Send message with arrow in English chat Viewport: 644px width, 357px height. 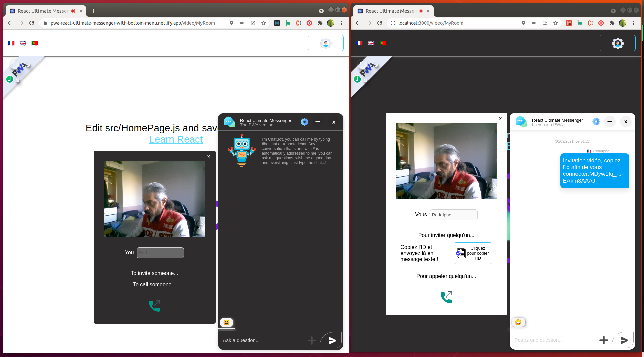tap(331, 340)
